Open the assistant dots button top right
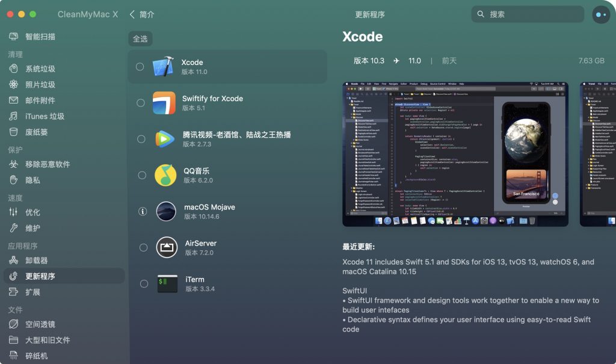The width and height of the screenshot is (616, 364). (601, 14)
